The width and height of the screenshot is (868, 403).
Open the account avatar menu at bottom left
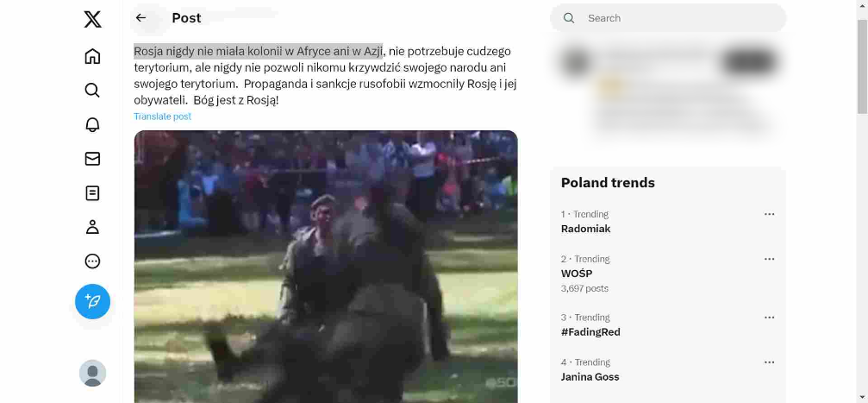[92, 373]
